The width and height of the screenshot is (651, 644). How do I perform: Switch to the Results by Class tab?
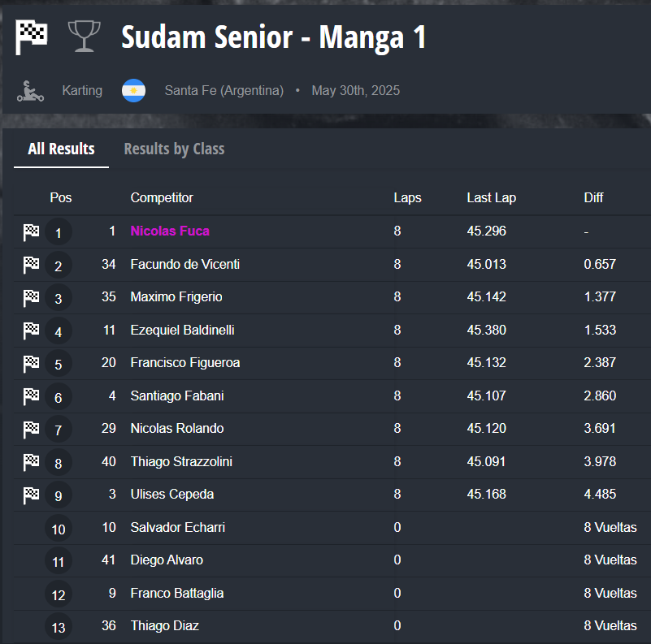pyautogui.click(x=174, y=149)
